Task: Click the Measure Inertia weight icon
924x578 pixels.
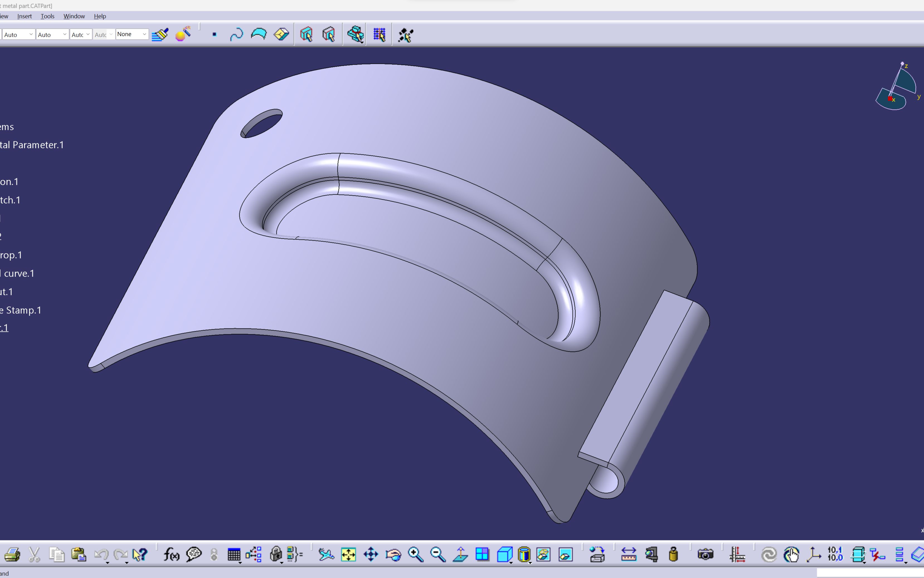Action: pyautogui.click(x=673, y=554)
